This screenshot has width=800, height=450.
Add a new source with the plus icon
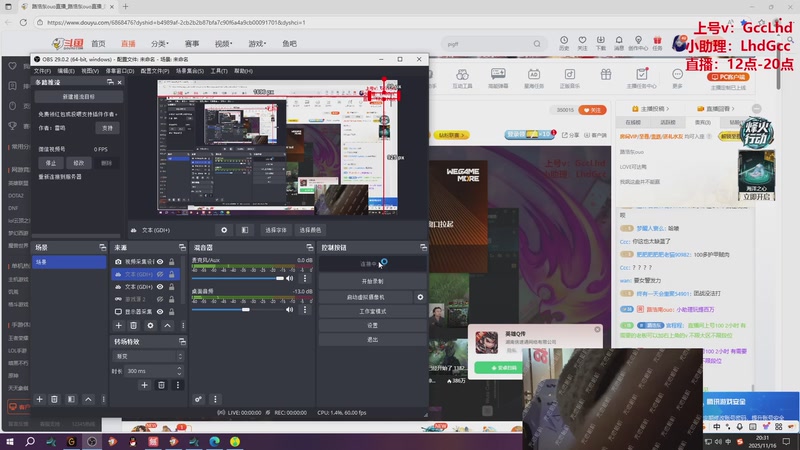pyautogui.click(x=118, y=326)
